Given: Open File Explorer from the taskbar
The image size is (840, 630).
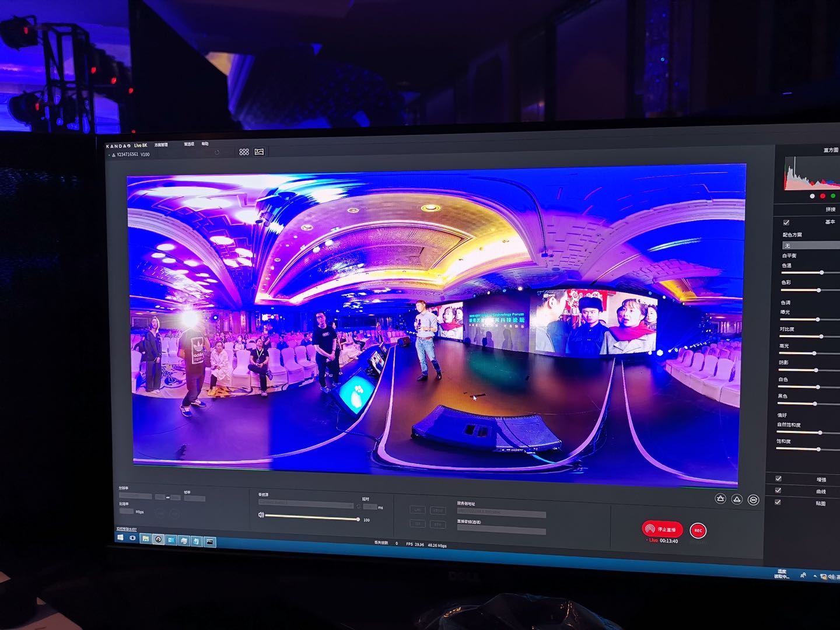Looking at the screenshot, I should click(x=145, y=538).
